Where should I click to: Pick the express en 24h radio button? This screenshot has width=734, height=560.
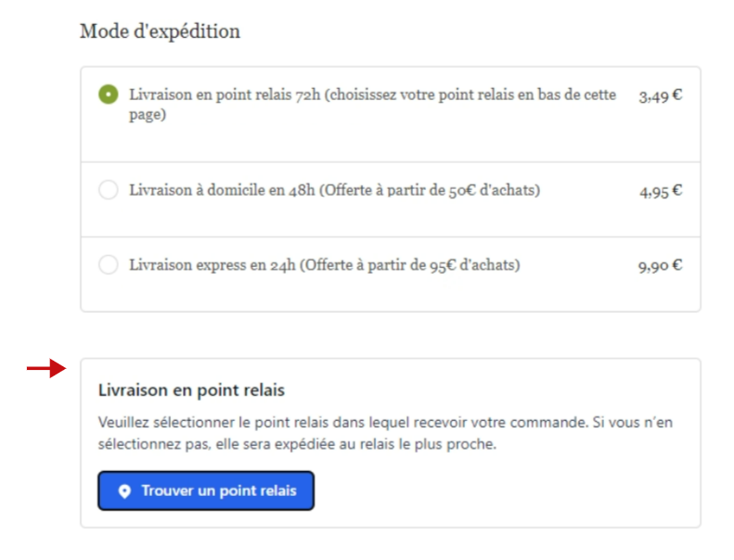pos(109,265)
